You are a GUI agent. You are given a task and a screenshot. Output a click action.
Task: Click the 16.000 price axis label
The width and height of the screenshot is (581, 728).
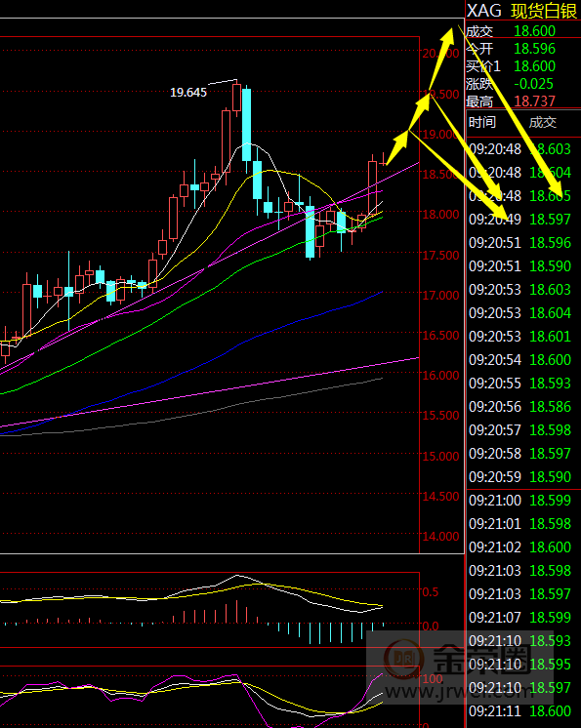440,375
